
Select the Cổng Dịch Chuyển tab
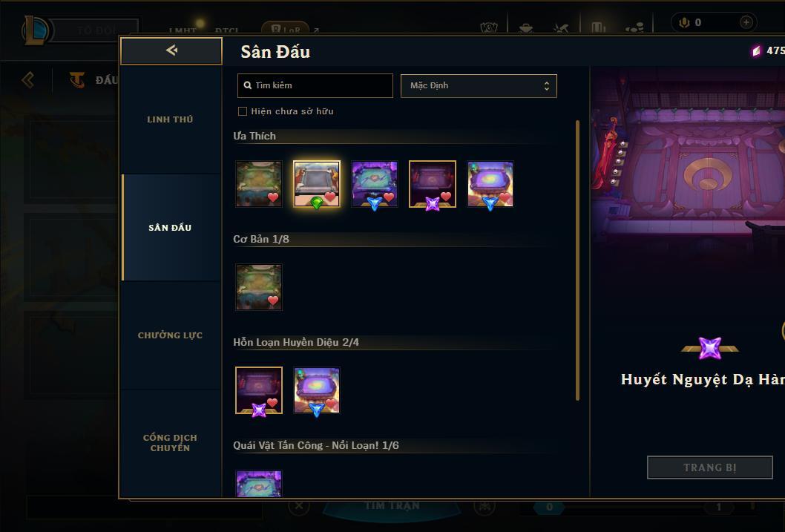(170, 443)
